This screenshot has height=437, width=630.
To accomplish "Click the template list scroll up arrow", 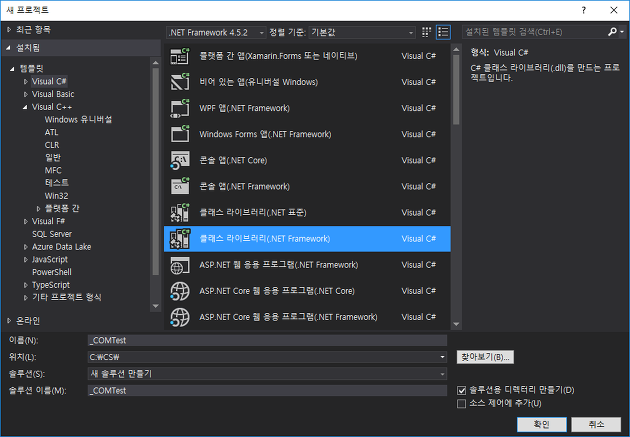I will click(456, 50).
